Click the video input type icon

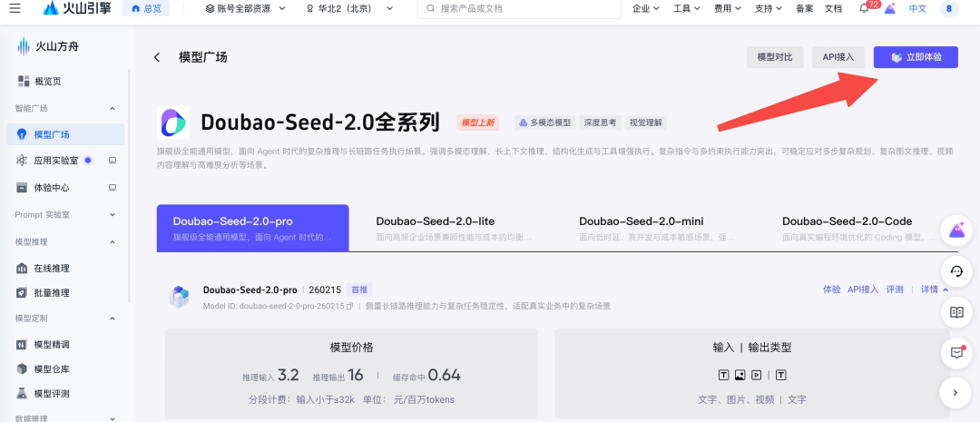[756, 375]
